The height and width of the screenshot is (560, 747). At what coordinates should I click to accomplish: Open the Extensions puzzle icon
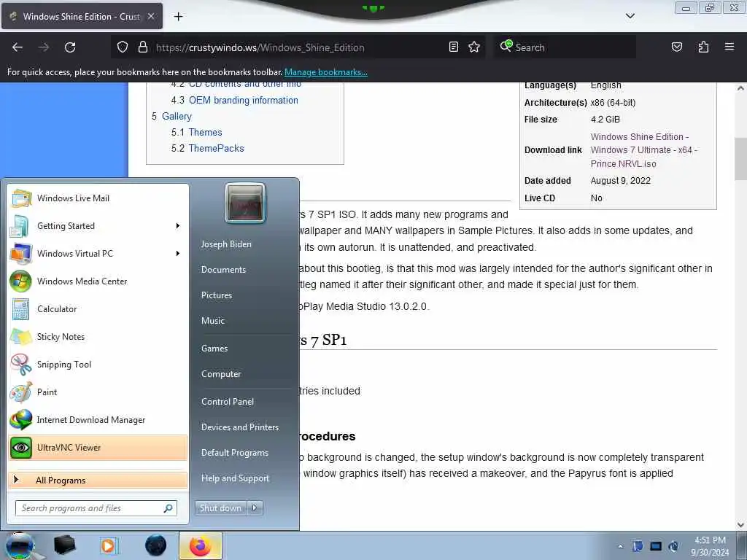pos(703,47)
